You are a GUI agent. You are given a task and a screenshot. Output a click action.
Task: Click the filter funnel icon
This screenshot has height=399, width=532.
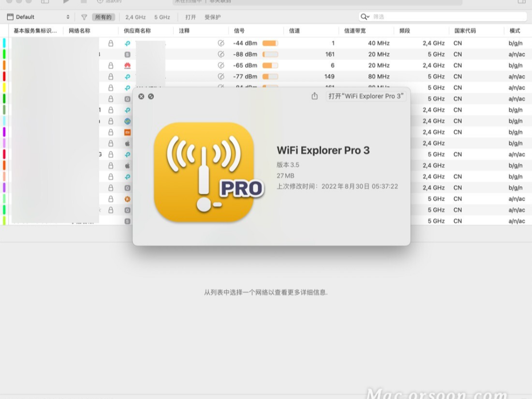coord(84,17)
